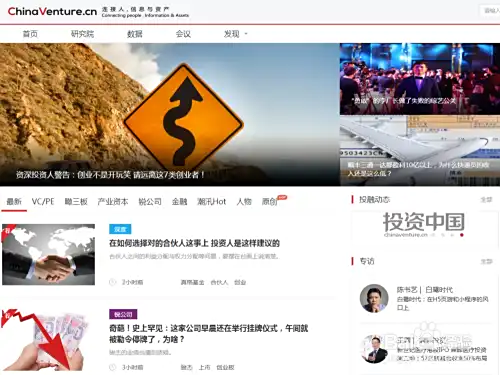500x375 pixels.
Task: Click the 上市 tag under second article
Action: click(x=205, y=367)
